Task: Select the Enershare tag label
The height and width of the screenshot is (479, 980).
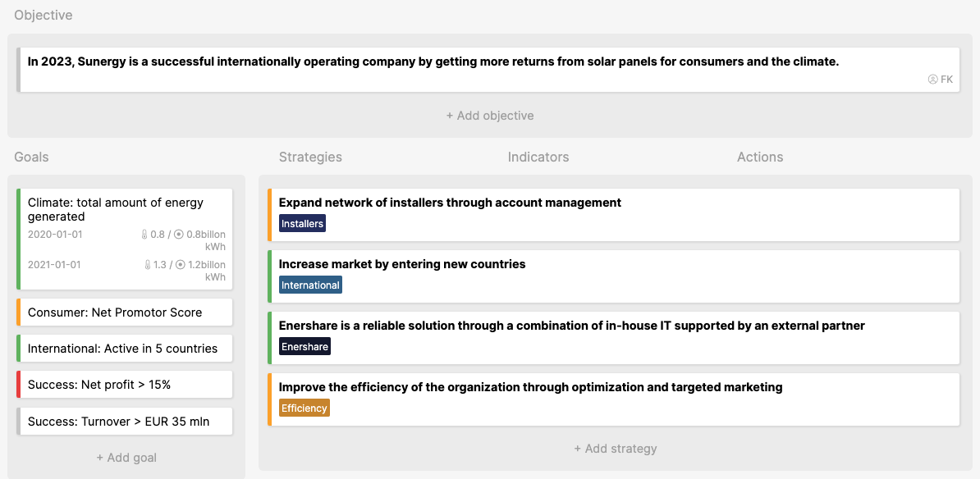Action: coord(305,347)
